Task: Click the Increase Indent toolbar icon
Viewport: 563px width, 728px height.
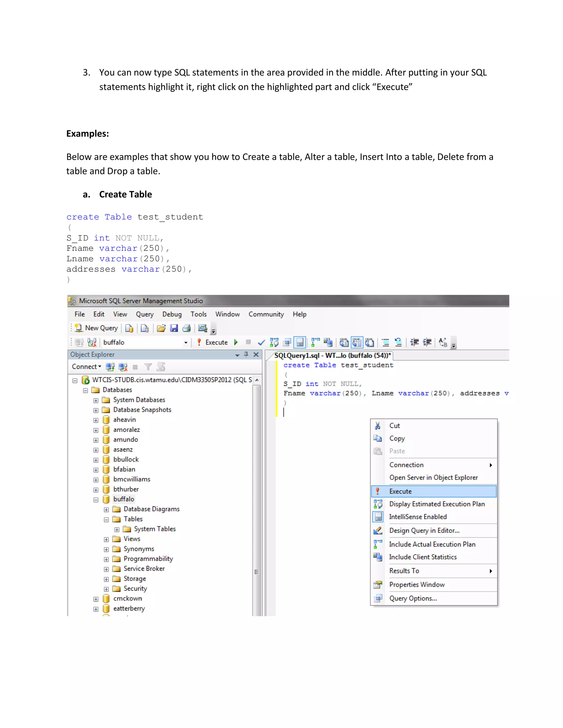Action: point(427,342)
